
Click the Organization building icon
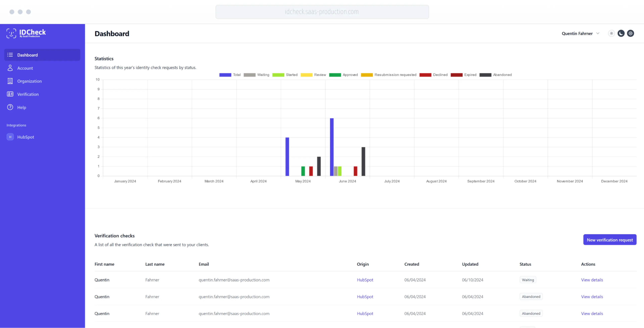[10, 81]
